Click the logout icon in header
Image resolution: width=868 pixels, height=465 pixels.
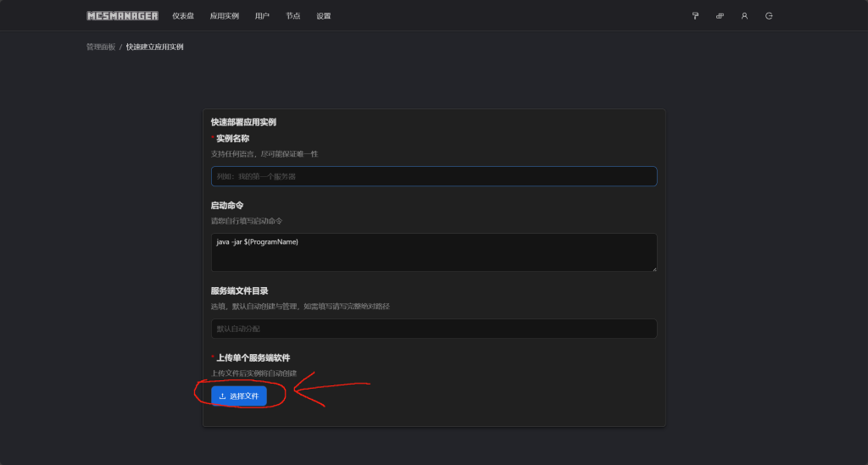point(769,16)
